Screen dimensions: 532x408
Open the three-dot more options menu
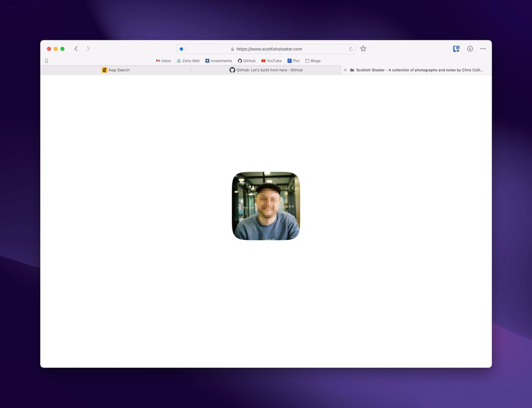point(483,49)
